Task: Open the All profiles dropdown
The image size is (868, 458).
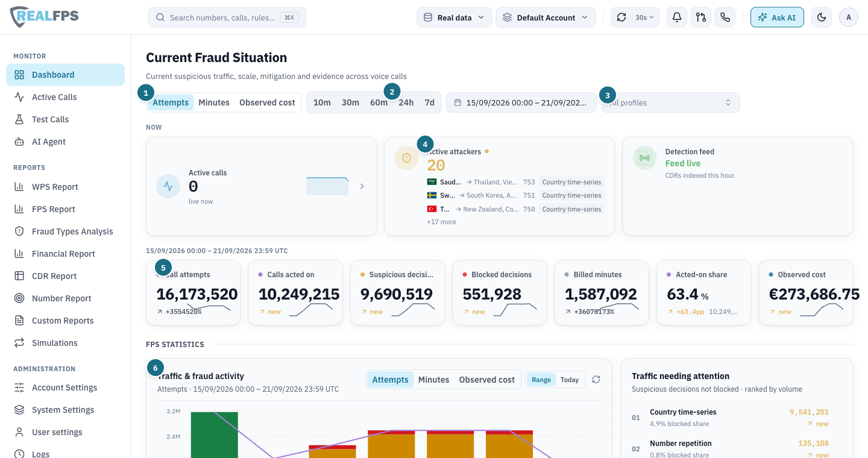Action: coord(671,102)
